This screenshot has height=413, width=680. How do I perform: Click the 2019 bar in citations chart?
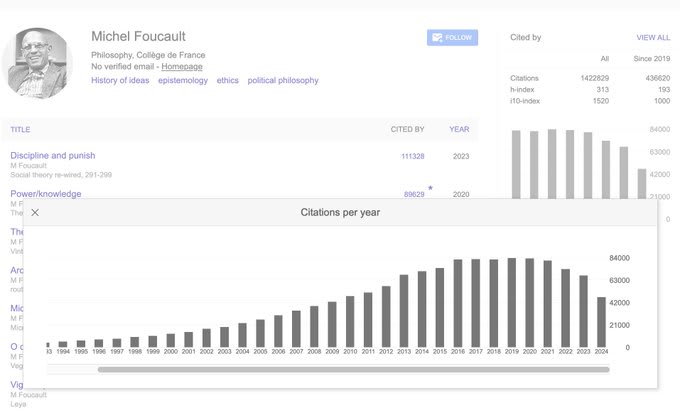(x=512, y=303)
